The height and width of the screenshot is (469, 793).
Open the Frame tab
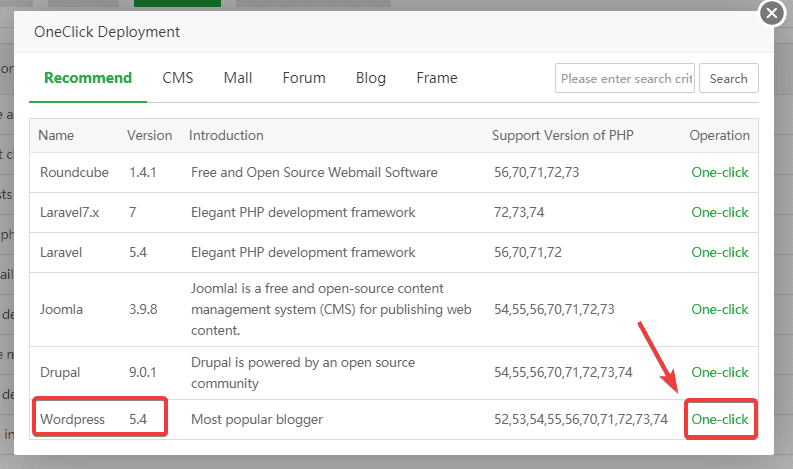tap(437, 78)
